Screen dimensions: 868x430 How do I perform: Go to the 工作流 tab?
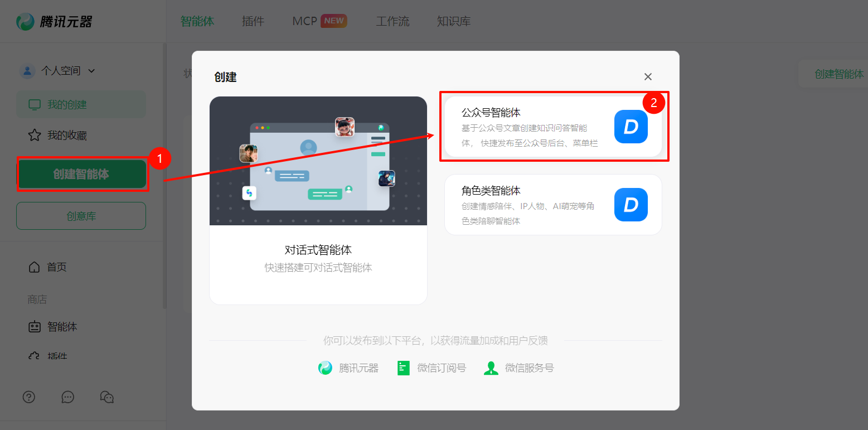[x=392, y=21]
